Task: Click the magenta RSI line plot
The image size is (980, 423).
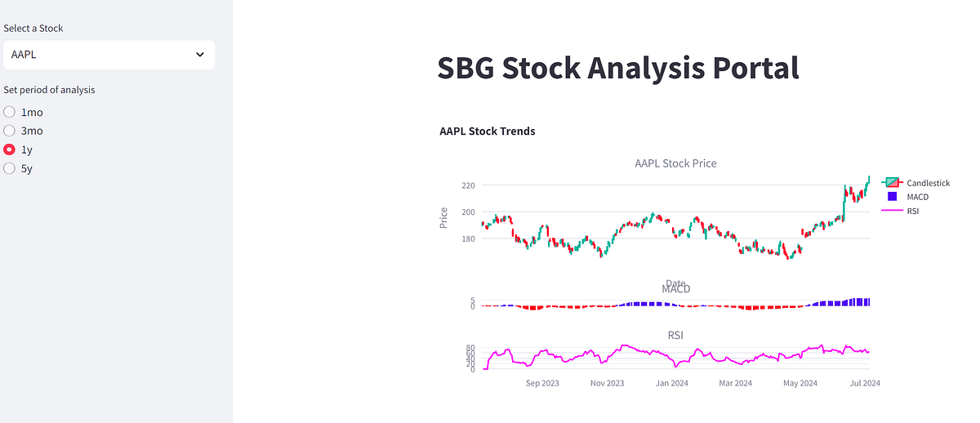Action: pos(675,356)
